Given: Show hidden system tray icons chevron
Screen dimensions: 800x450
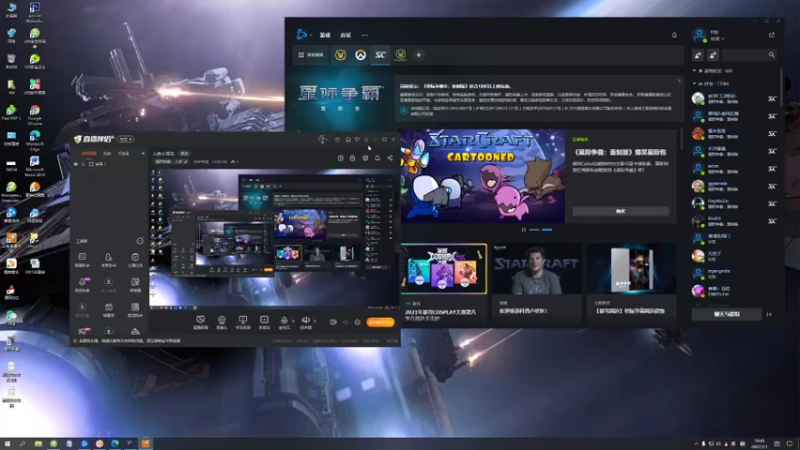Looking at the screenshot, I should (696, 444).
